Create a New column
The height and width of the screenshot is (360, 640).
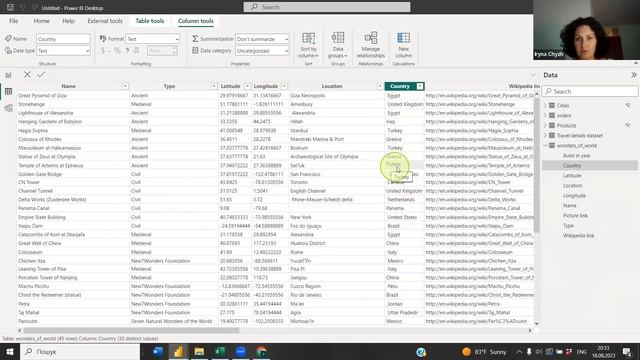403,45
